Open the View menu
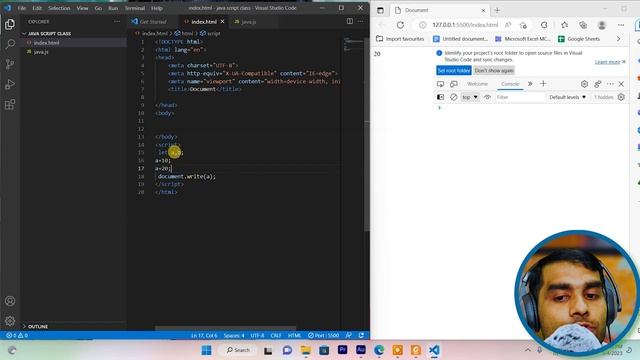The width and height of the screenshot is (640, 360). pyautogui.click(x=82, y=8)
